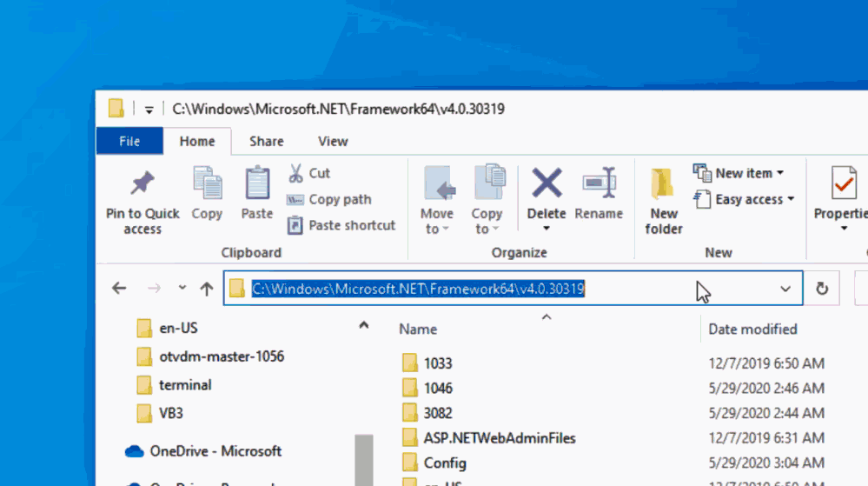
Task: Go back with the left arrow
Action: (119, 288)
